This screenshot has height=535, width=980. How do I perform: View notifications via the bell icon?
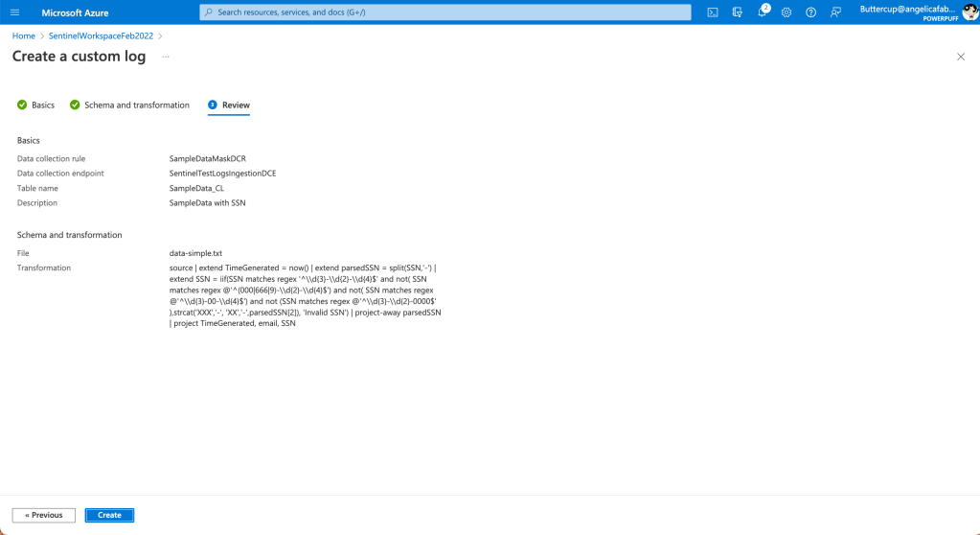coord(763,12)
